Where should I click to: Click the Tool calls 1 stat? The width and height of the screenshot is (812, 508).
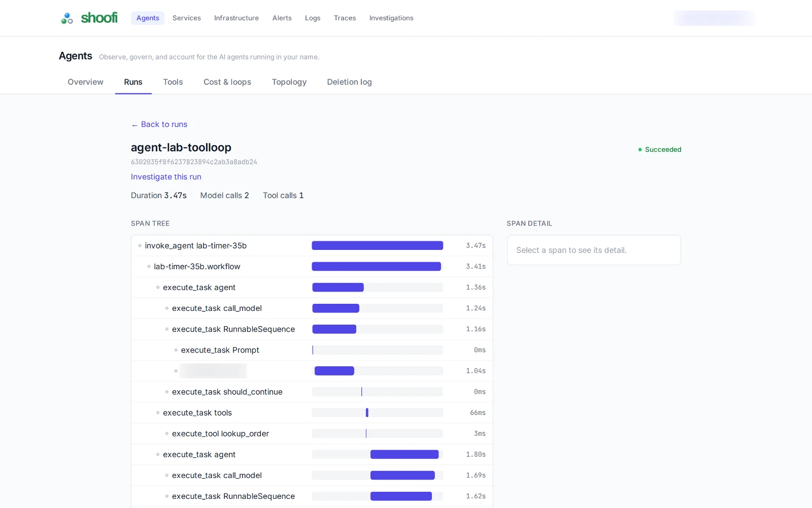[283, 196]
